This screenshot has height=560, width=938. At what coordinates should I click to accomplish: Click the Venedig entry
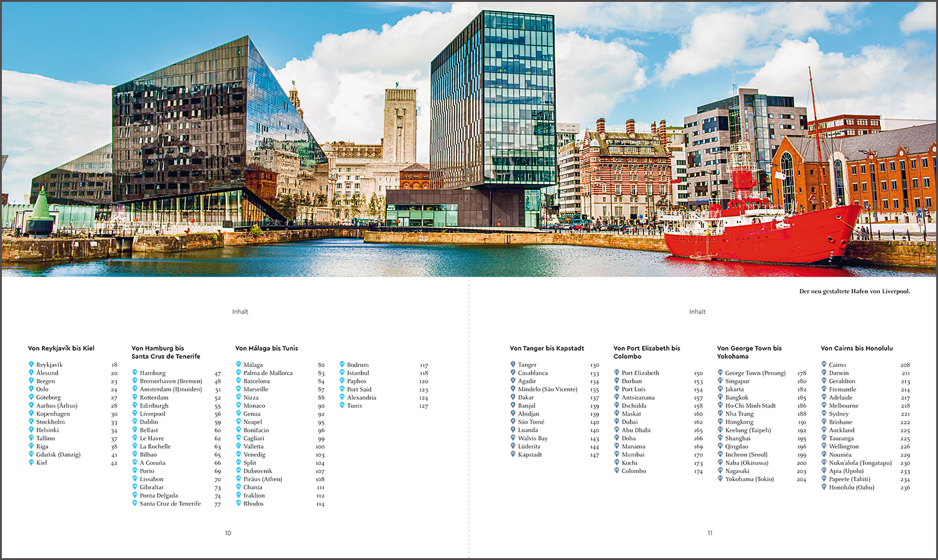click(x=255, y=454)
